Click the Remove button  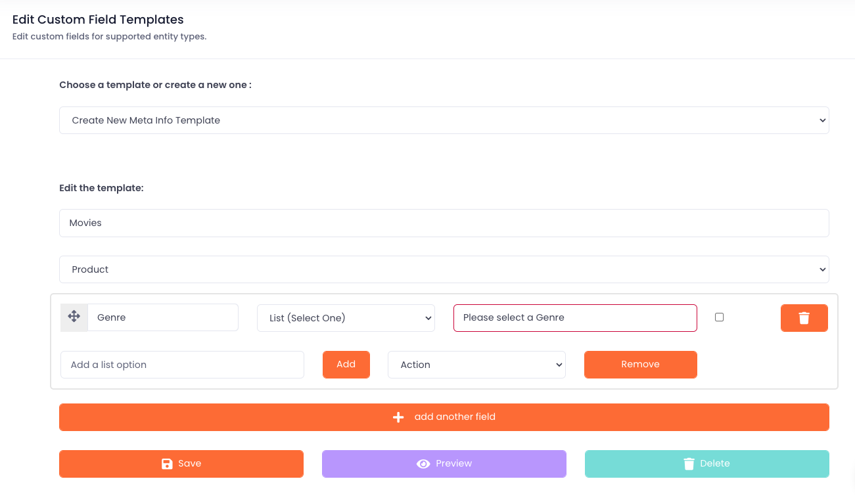[641, 365]
